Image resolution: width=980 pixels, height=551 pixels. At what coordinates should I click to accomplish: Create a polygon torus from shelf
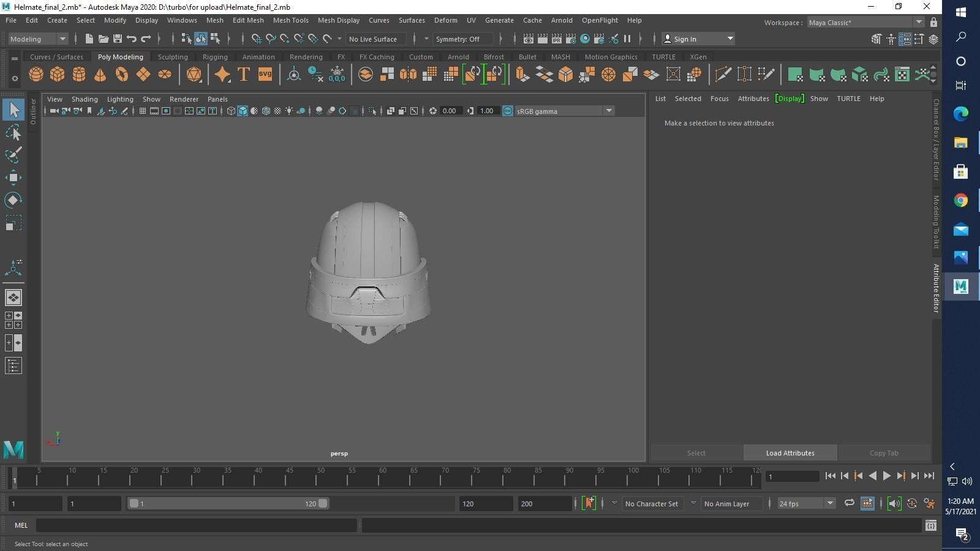[x=121, y=74]
